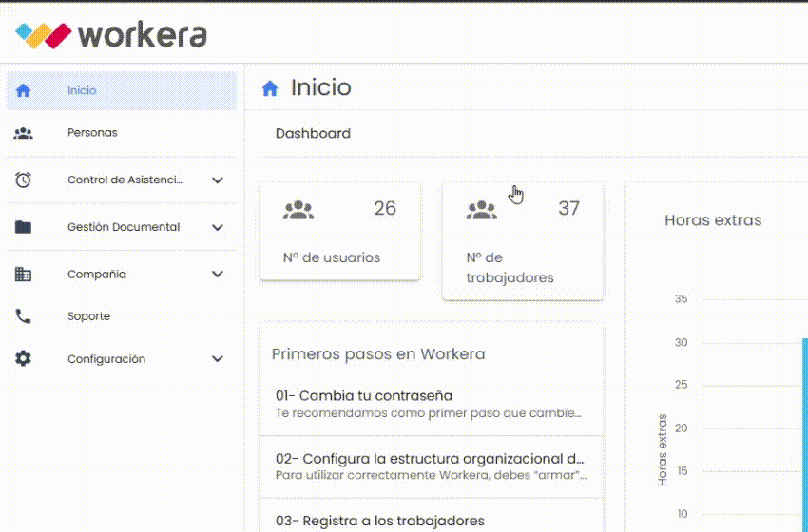Expand the Compañía submenu arrow
The image size is (808, 532).
tap(218, 274)
